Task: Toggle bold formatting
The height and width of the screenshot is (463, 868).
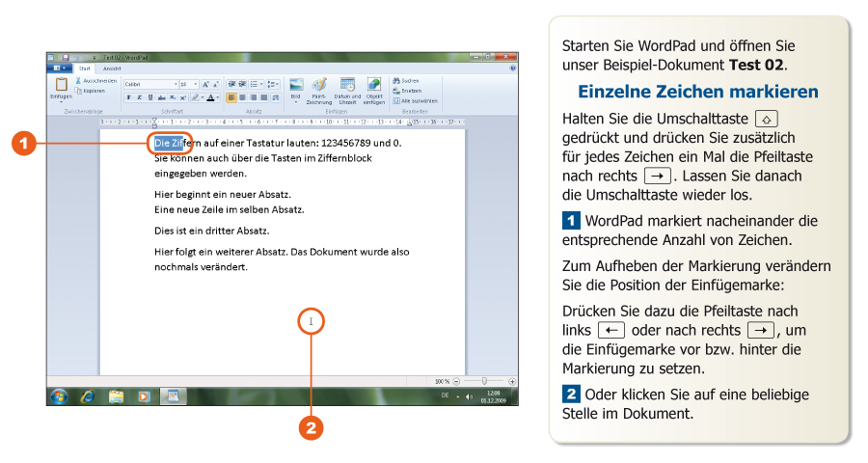Action: pos(128,97)
